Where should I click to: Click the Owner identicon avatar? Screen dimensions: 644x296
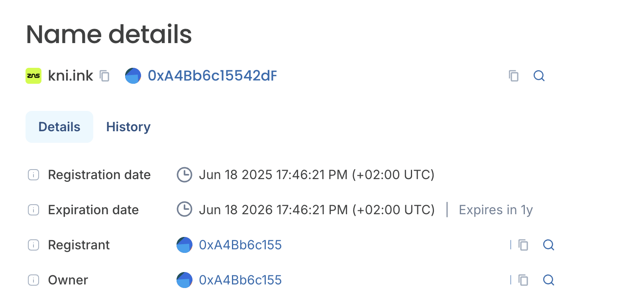pyautogui.click(x=185, y=280)
